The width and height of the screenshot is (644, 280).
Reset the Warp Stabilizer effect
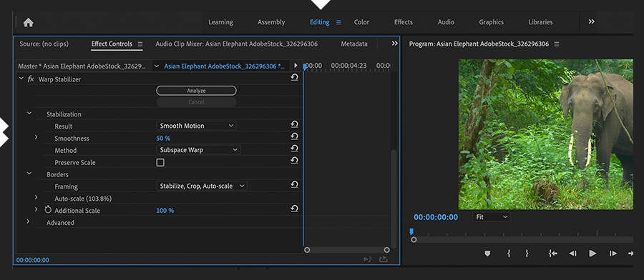tap(294, 77)
